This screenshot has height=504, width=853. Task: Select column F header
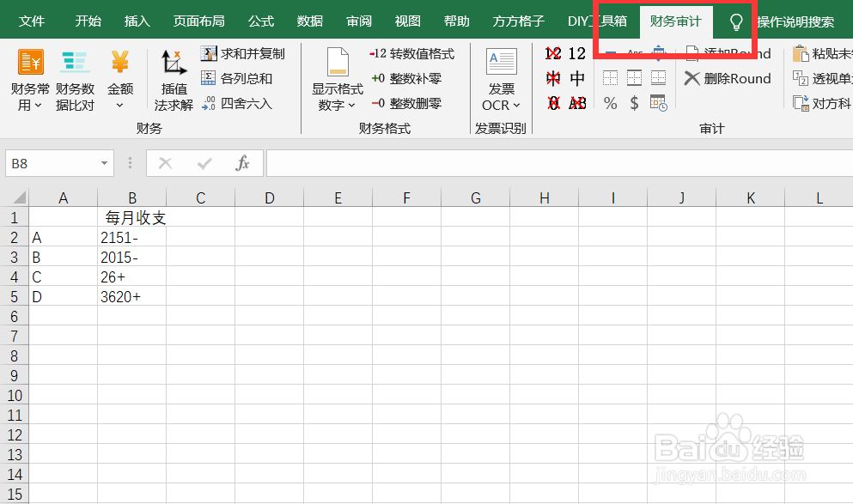406,197
